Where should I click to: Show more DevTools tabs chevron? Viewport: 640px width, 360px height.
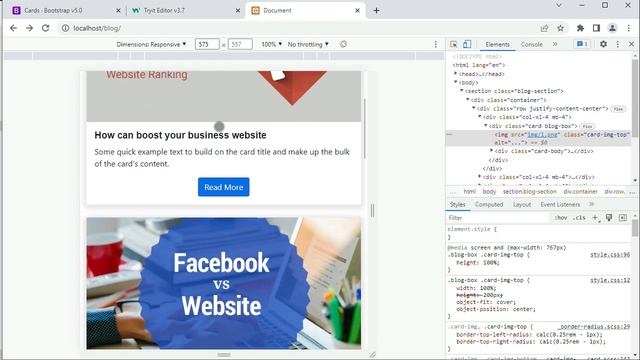click(555, 44)
